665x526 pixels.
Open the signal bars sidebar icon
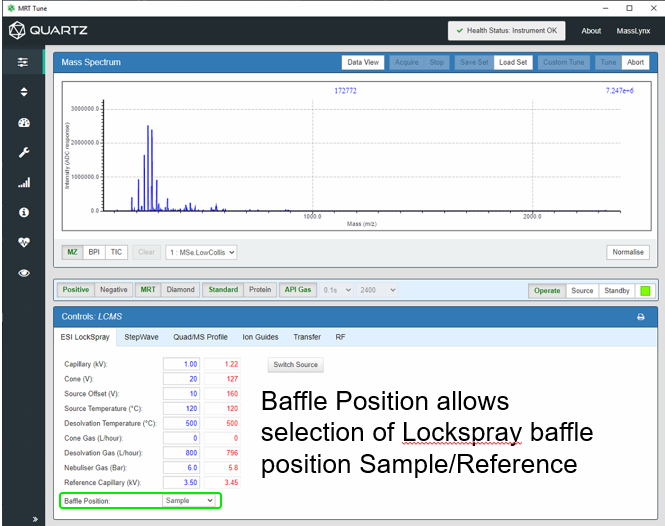point(23,183)
